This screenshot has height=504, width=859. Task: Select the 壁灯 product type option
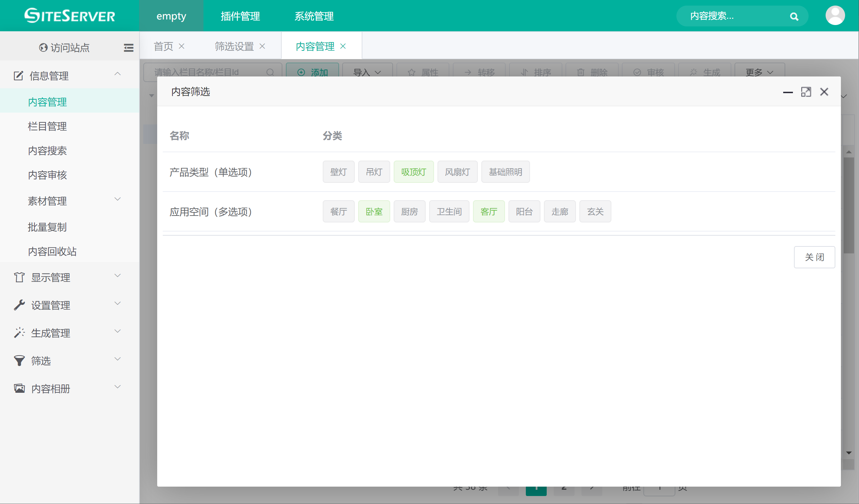pos(338,172)
